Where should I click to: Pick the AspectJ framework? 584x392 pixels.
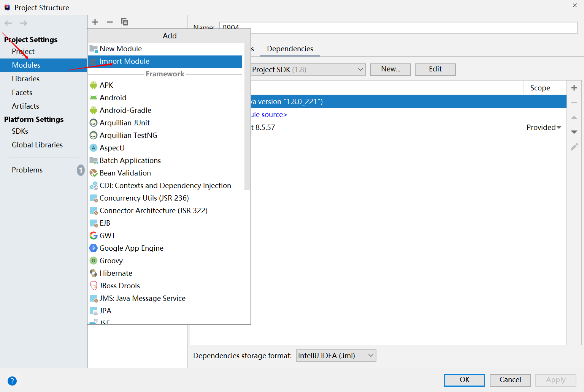[165, 148]
